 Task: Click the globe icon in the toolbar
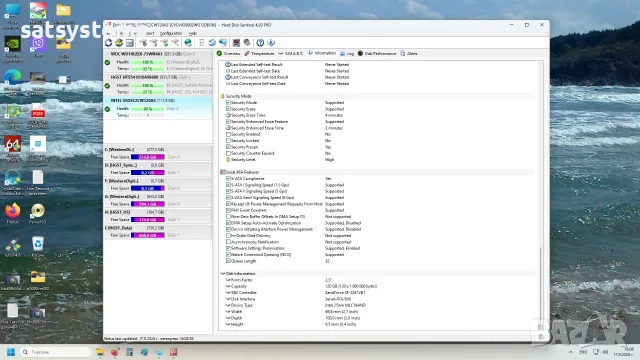[188, 42]
